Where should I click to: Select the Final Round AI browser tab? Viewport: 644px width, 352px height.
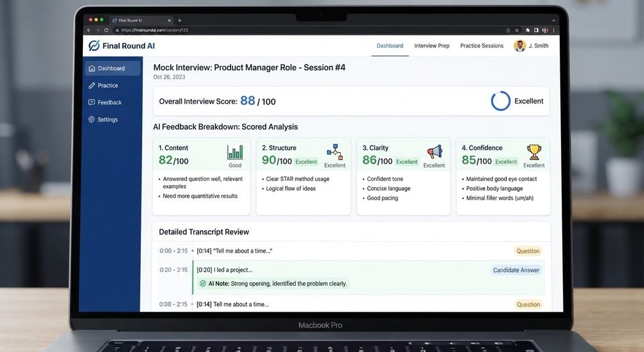pos(142,20)
